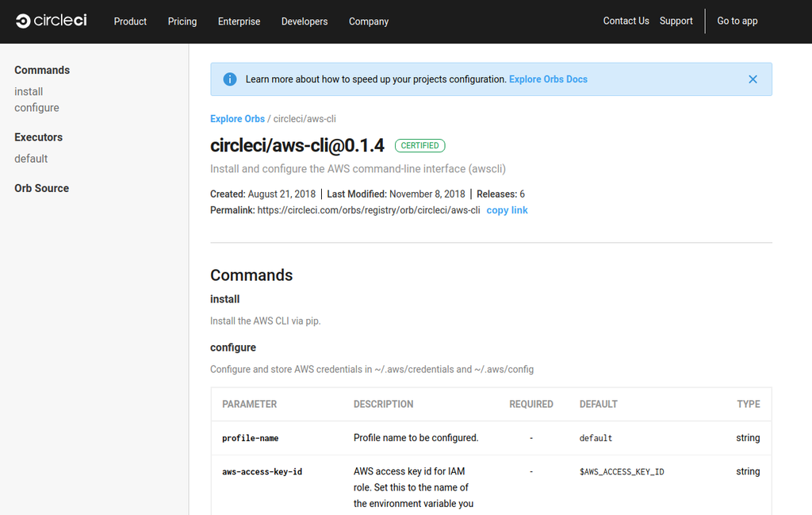Image resolution: width=812 pixels, height=515 pixels.
Task: Click copy link for the permalink
Action: pyautogui.click(x=507, y=209)
